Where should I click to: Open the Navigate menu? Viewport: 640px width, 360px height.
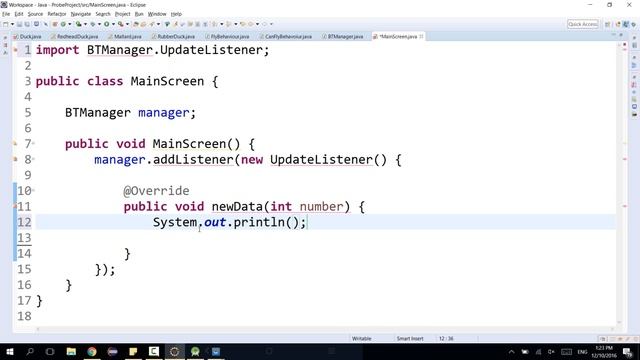81,14
